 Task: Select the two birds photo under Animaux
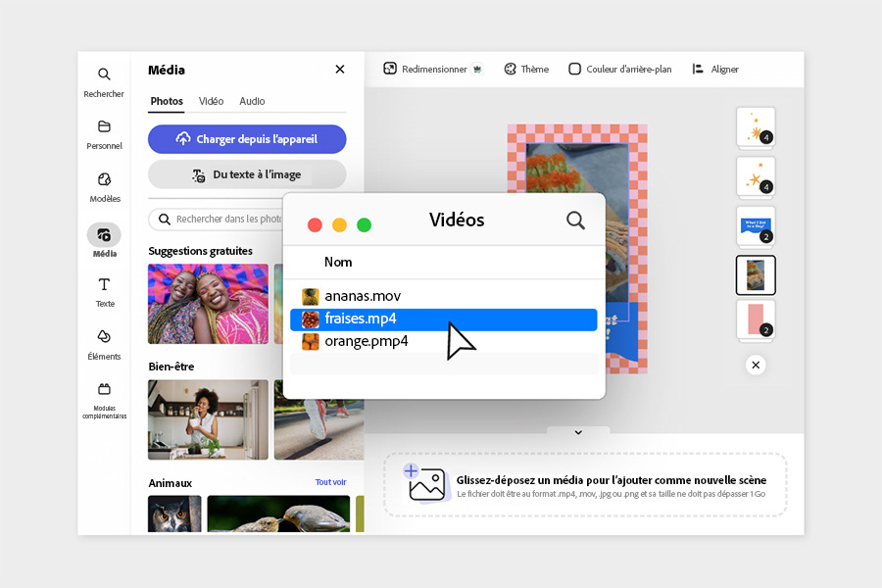[x=278, y=514]
